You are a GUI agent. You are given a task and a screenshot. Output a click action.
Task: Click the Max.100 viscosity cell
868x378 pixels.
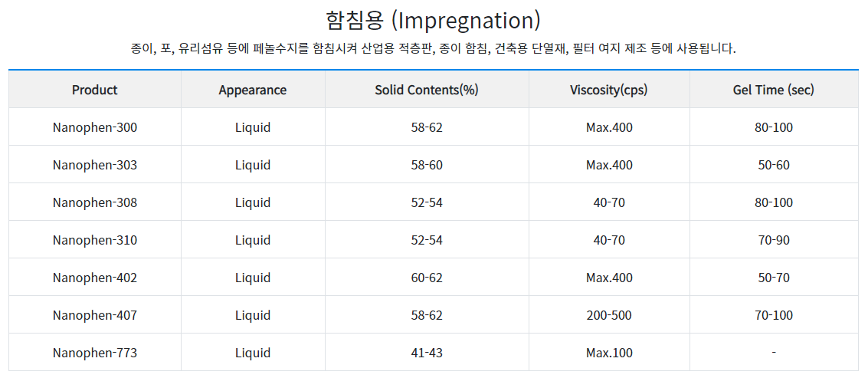click(609, 353)
